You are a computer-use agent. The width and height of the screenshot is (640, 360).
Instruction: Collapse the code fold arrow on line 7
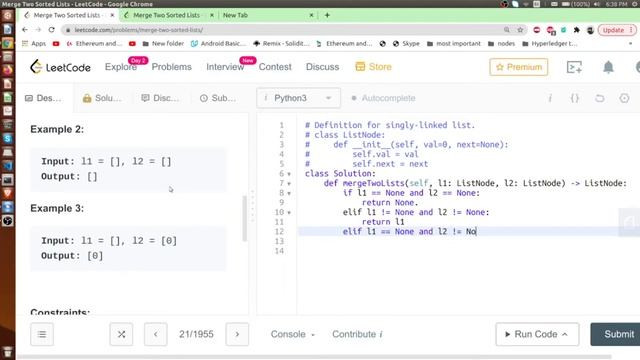289,184
